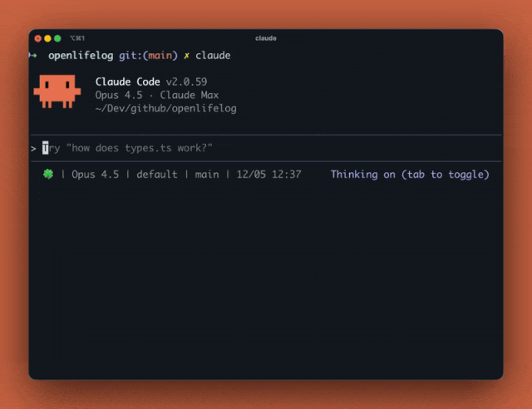The image size is (532, 409).
Task: Click "Opus 4.5" model in status line
Action: pos(95,175)
